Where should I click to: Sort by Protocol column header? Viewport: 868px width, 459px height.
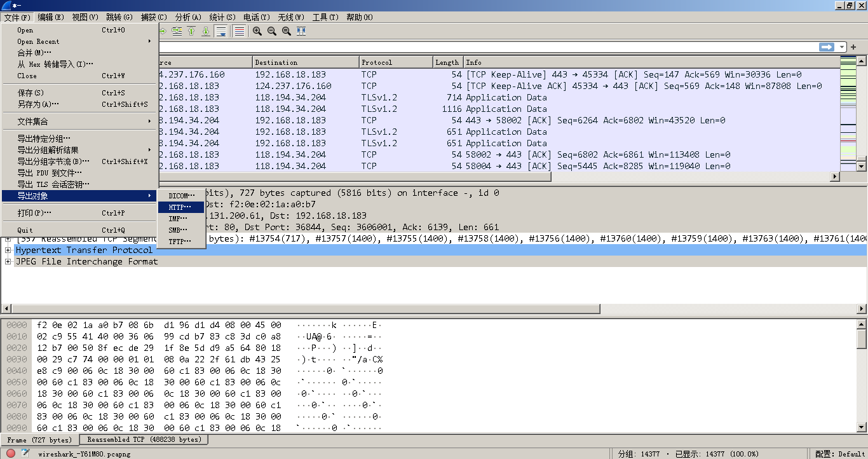coord(395,62)
